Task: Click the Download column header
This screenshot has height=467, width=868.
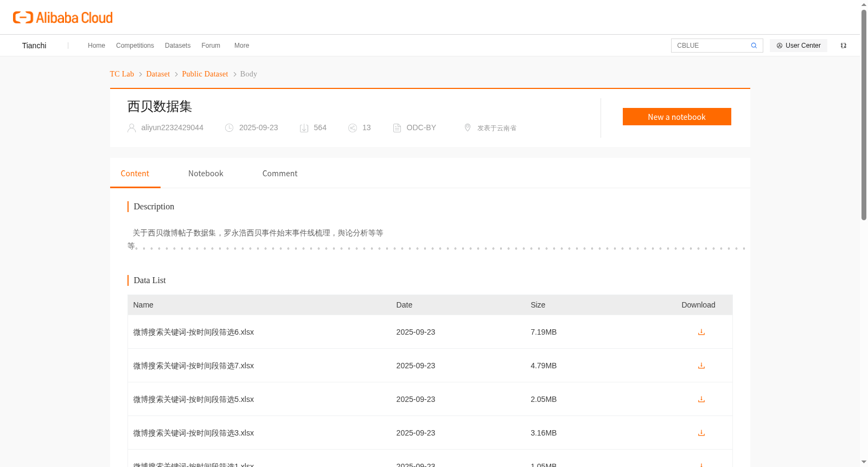Action: tap(698, 305)
